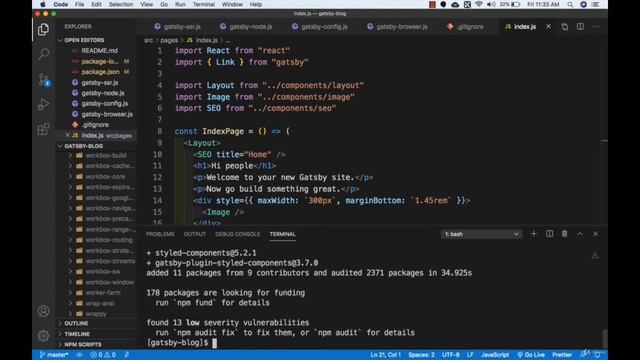
Task: Close the terminal panel
Action: click(x=596, y=234)
